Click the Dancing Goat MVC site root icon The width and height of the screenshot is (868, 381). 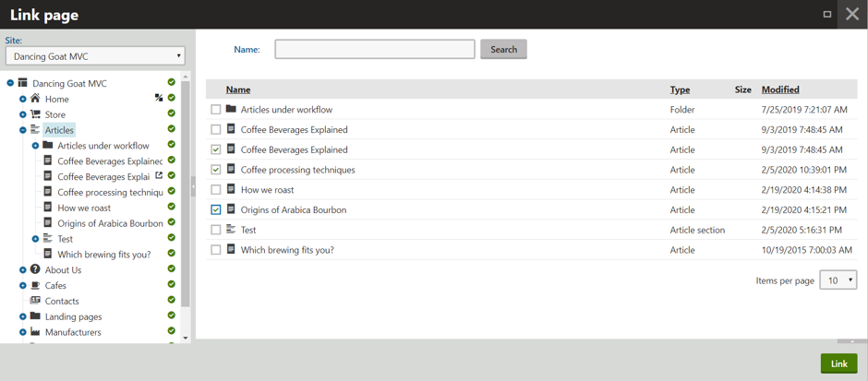click(x=23, y=83)
